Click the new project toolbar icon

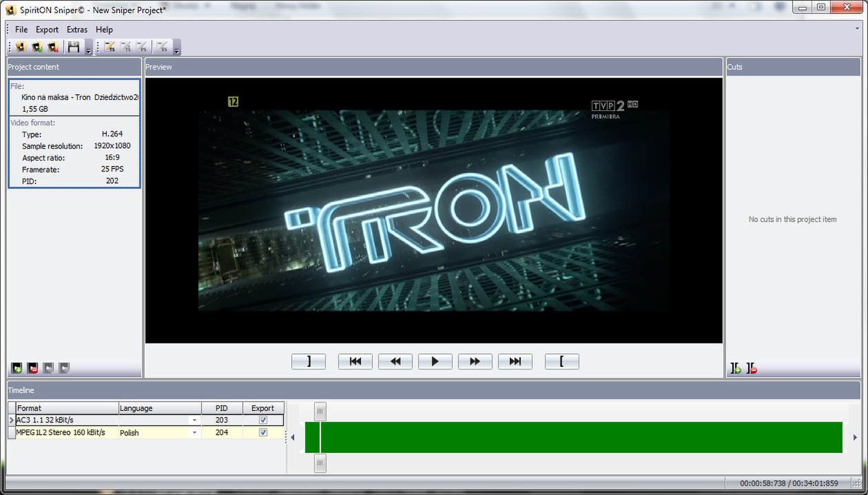tap(21, 47)
